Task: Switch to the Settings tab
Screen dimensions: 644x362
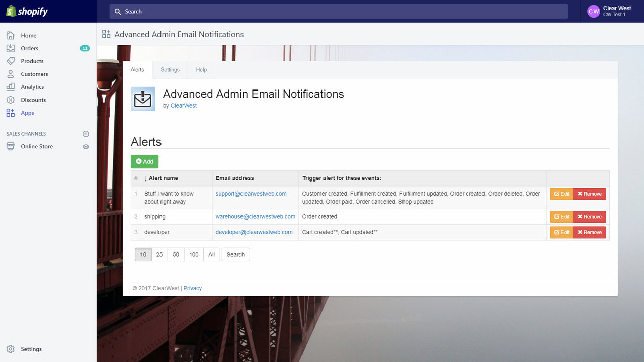Action: pos(170,70)
